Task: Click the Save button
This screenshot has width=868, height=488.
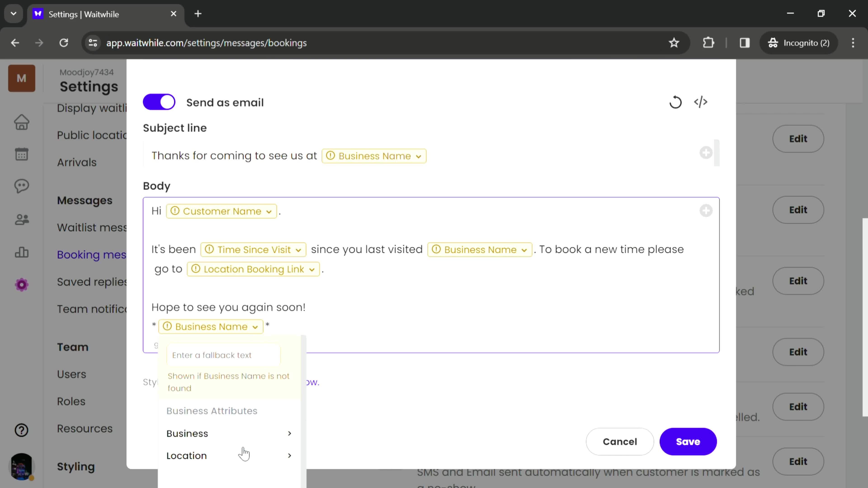Action: click(688, 441)
